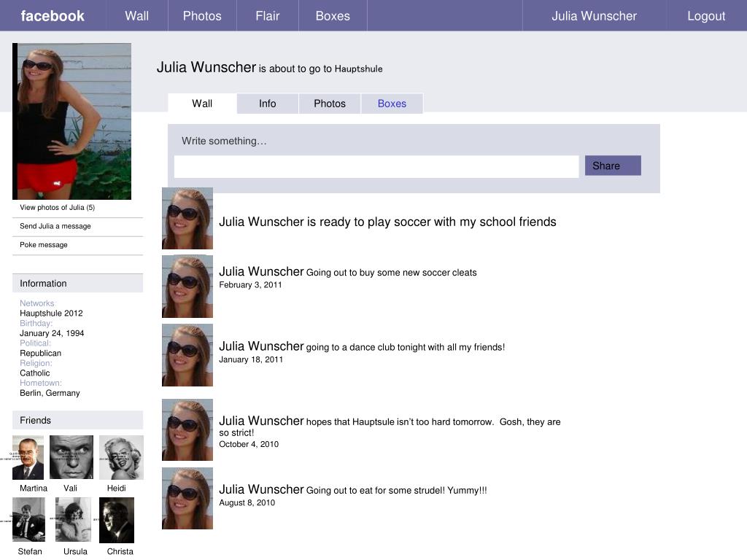This screenshot has width=747, height=560.
Task: Click Stefan's name label
Action: tap(30, 551)
